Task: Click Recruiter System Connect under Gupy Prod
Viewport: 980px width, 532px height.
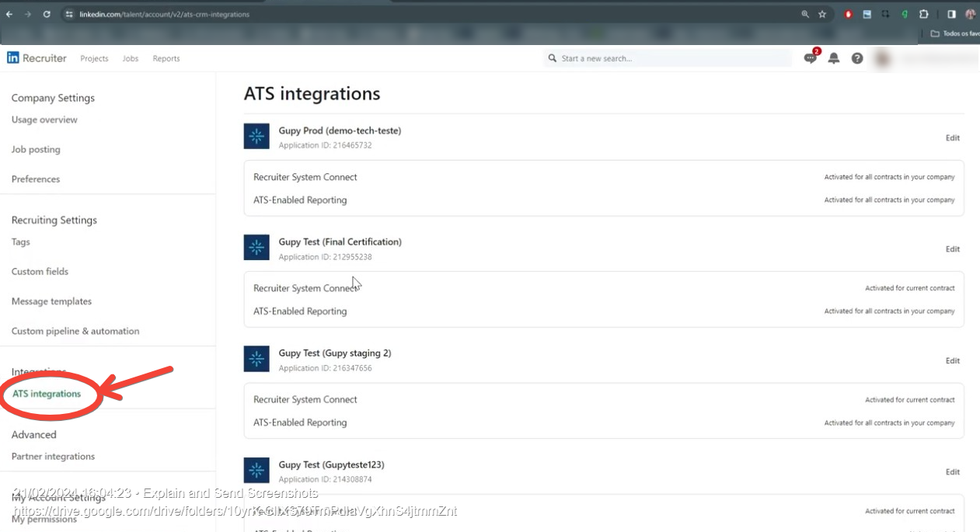Action: coord(305,177)
